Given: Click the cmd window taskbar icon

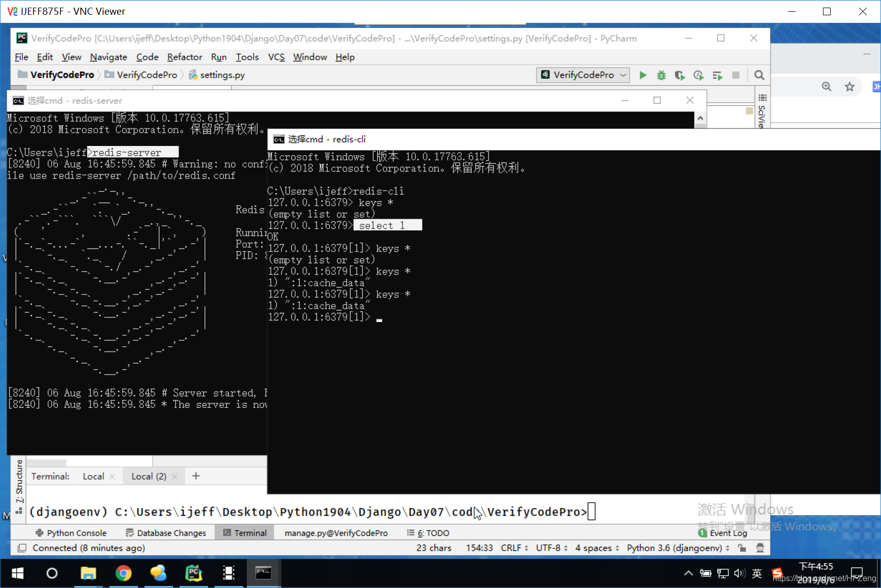Looking at the screenshot, I should (263, 573).
